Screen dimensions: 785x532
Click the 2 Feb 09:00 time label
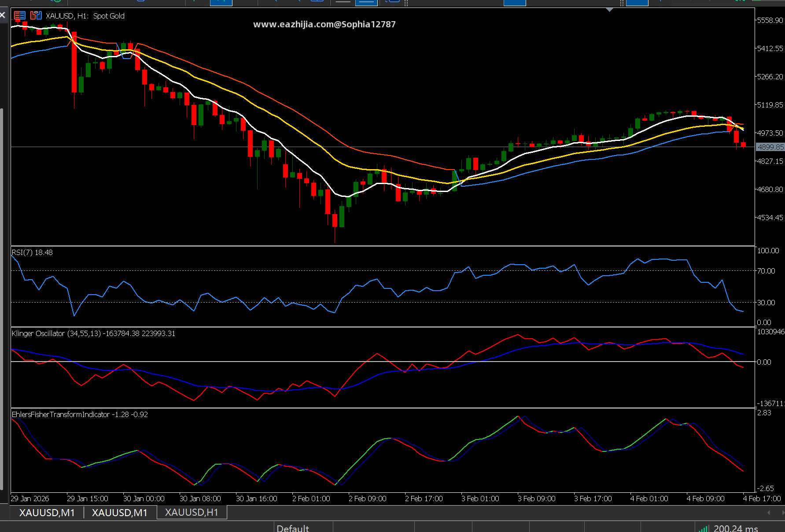(368, 499)
